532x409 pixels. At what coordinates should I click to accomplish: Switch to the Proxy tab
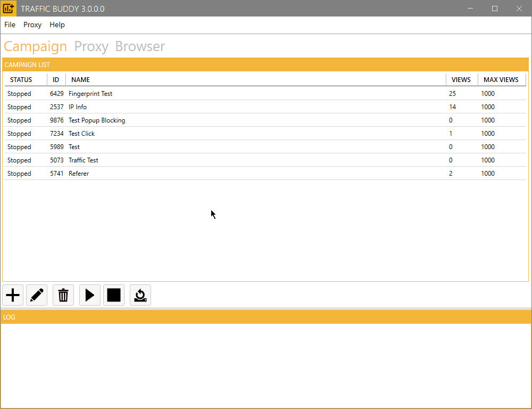pos(91,47)
